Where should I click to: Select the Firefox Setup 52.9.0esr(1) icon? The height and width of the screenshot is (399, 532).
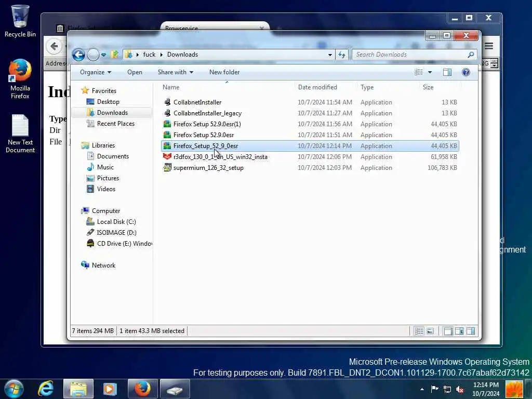click(x=167, y=124)
